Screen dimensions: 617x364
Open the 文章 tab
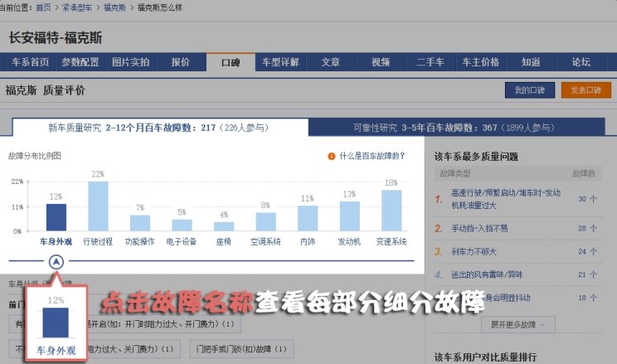[x=331, y=62]
